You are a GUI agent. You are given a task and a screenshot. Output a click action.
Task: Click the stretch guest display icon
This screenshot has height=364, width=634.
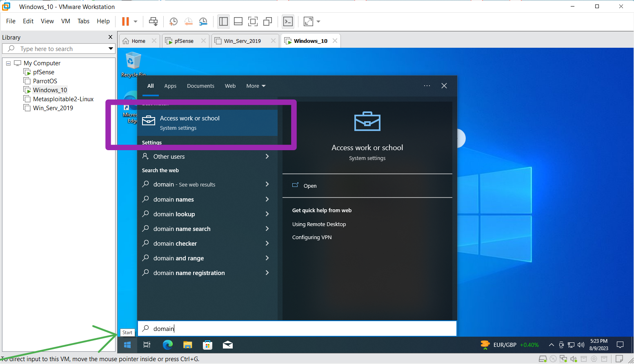[x=308, y=21]
